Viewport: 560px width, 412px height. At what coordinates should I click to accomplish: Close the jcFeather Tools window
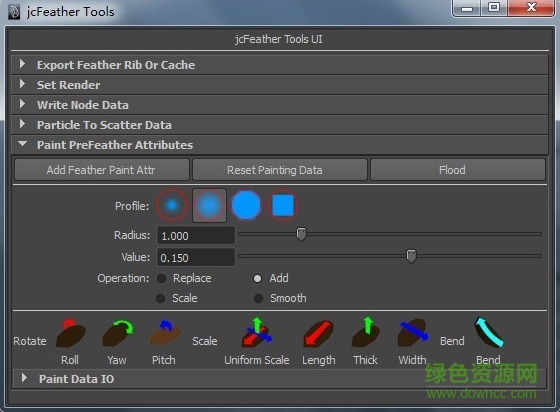(x=531, y=8)
